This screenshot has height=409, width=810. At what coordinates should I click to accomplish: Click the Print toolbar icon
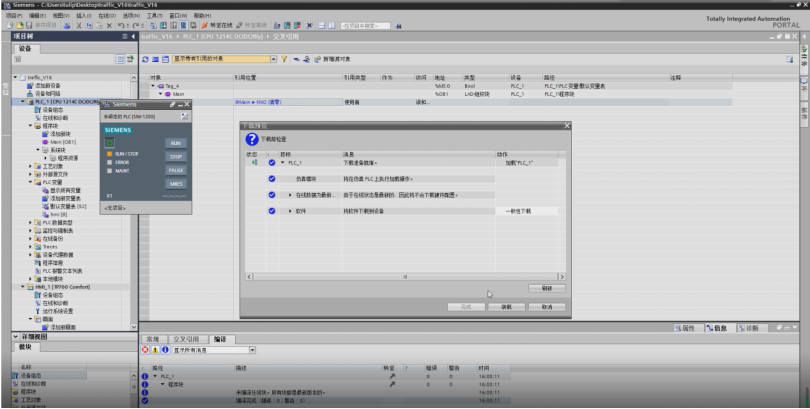(x=67, y=25)
